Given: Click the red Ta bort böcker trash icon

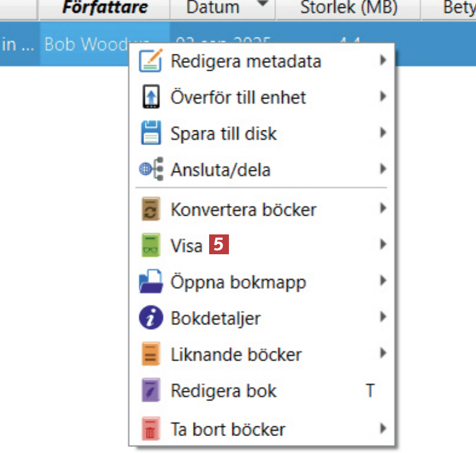Looking at the screenshot, I should coord(151,429).
